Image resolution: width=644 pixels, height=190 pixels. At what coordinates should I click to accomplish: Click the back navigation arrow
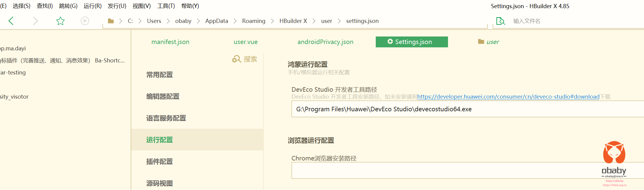[x=11, y=21]
